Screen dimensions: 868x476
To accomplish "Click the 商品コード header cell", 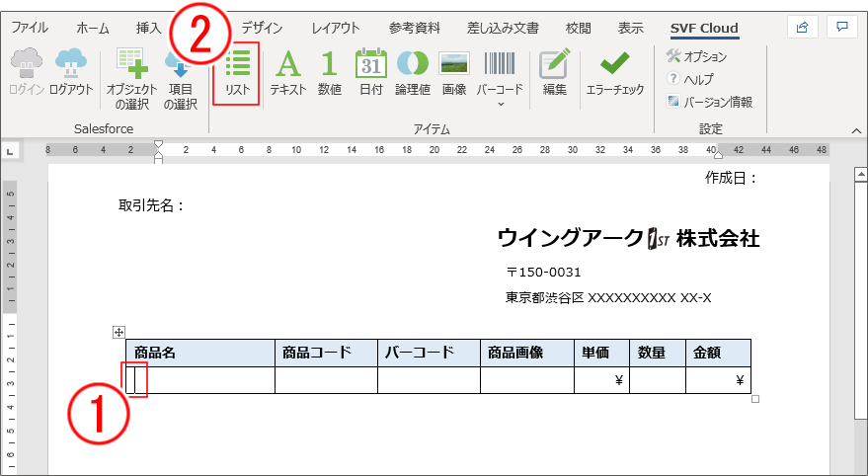I will (x=327, y=353).
